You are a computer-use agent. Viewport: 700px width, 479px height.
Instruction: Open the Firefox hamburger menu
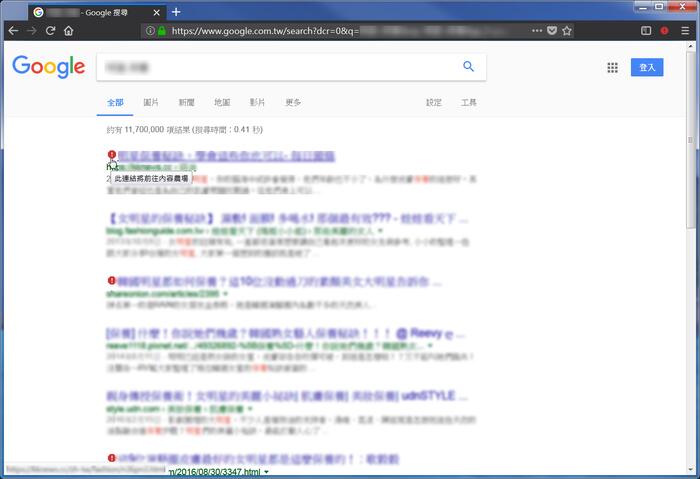685,31
